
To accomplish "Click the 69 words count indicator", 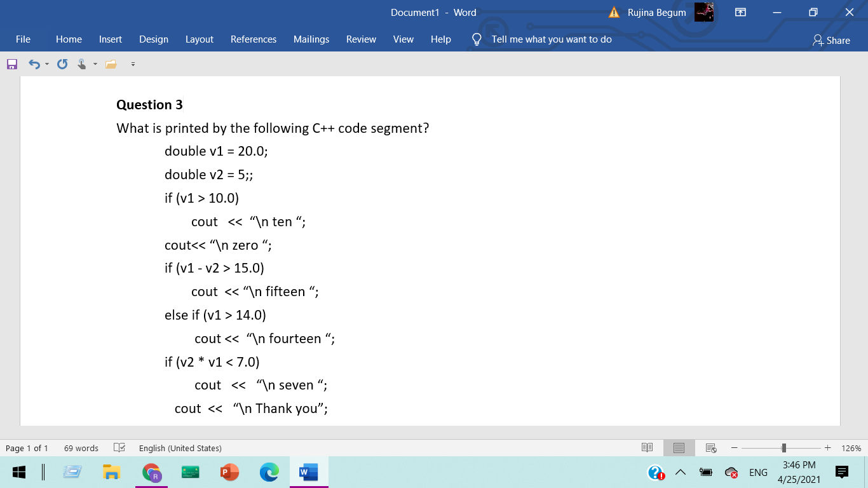I will [x=81, y=448].
